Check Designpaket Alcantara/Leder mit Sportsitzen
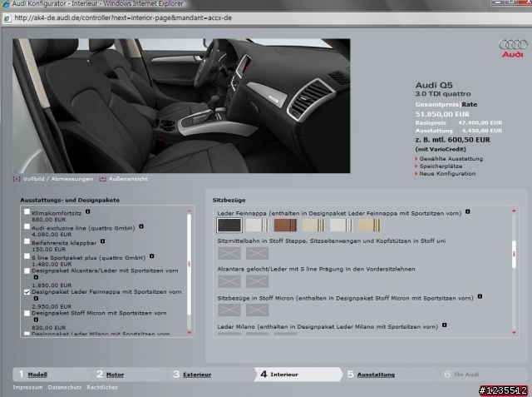This screenshot has width=532, height=397. click(x=27, y=270)
